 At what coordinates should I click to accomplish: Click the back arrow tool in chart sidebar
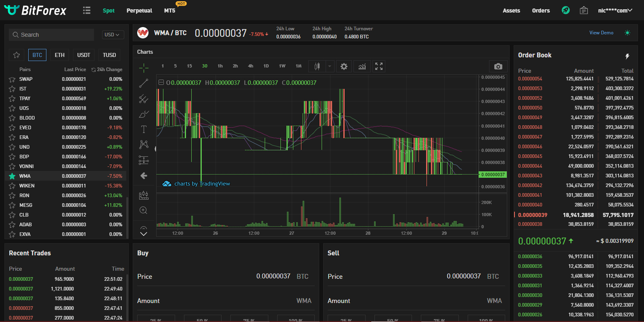tap(144, 176)
